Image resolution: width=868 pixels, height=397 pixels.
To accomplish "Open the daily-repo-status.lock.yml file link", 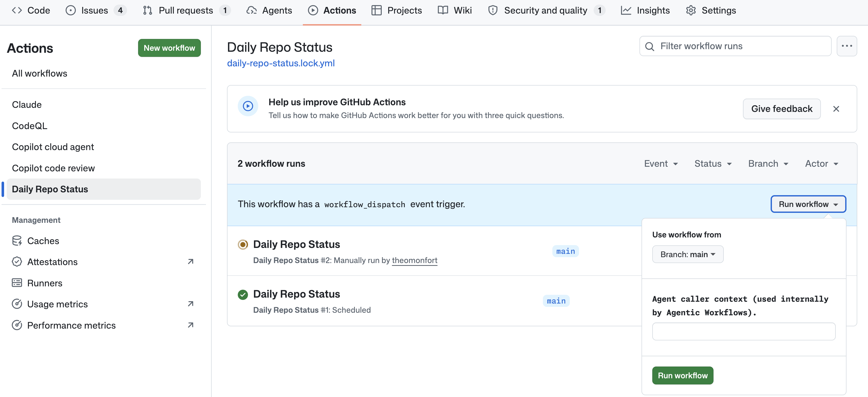I will (281, 63).
